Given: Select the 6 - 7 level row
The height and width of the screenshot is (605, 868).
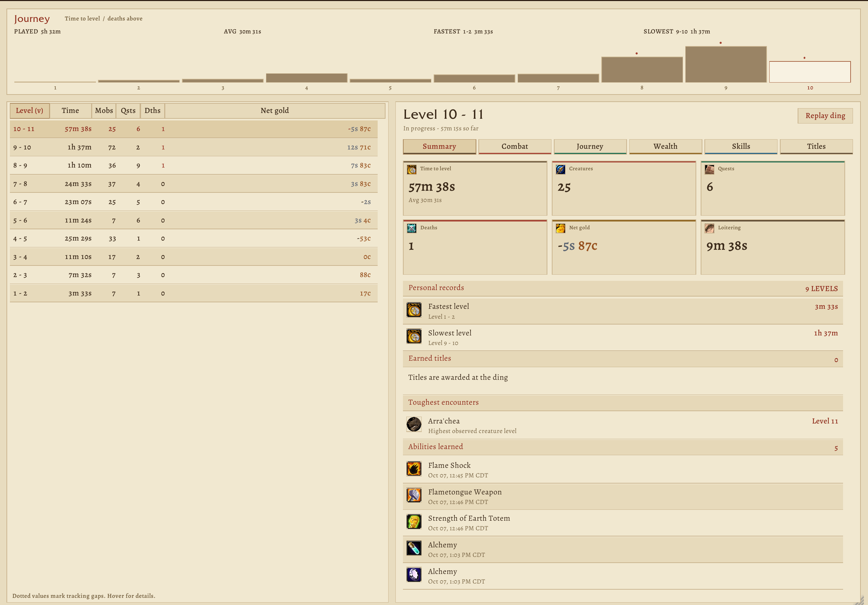Looking at the screenshot, I should coord(194,202).
